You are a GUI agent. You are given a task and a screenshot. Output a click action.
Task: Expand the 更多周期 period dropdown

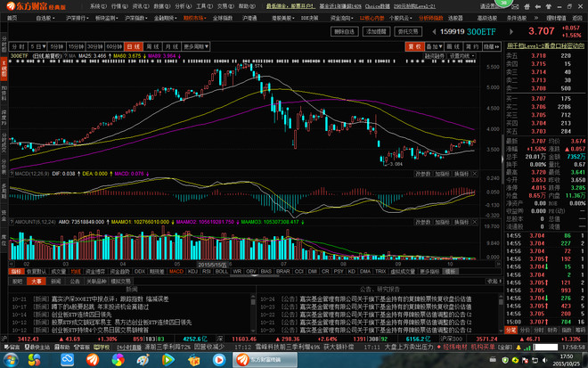click(196, 47)
